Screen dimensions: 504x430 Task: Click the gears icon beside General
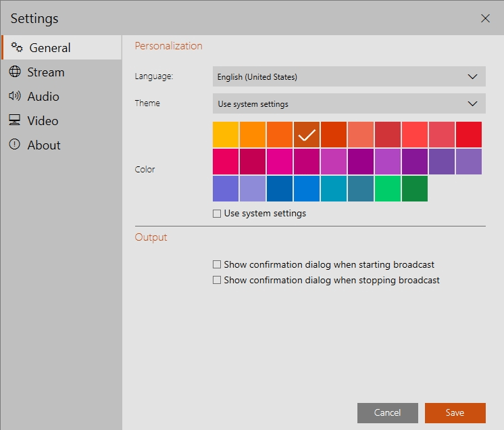(x=17, y=47)
